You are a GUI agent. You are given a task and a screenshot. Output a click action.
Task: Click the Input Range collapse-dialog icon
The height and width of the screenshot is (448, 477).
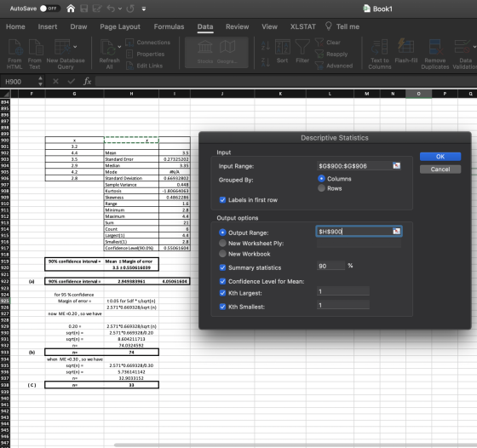(x=396, y=166)
